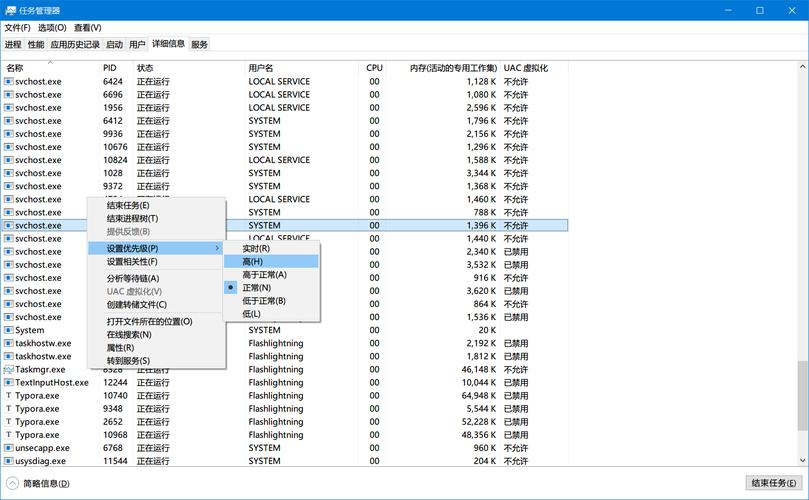Select the Taskmgr.exe process name

(40, 369)
